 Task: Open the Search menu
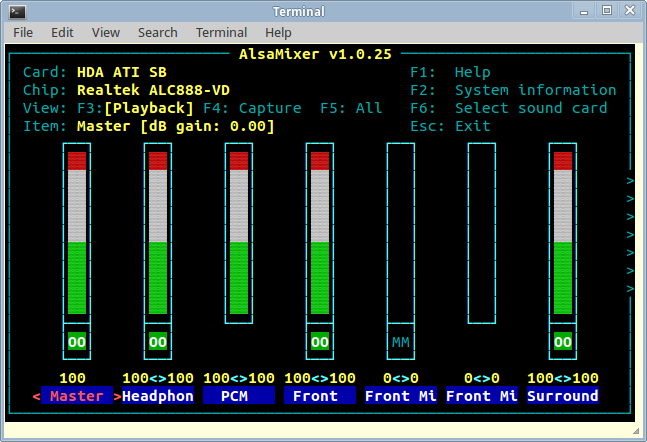[x=157, y=32]
